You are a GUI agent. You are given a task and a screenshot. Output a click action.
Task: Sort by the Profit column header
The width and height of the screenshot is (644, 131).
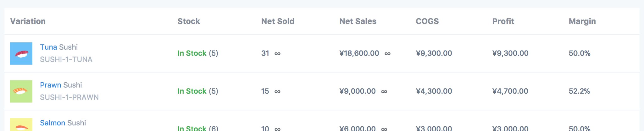pos(503,21)
